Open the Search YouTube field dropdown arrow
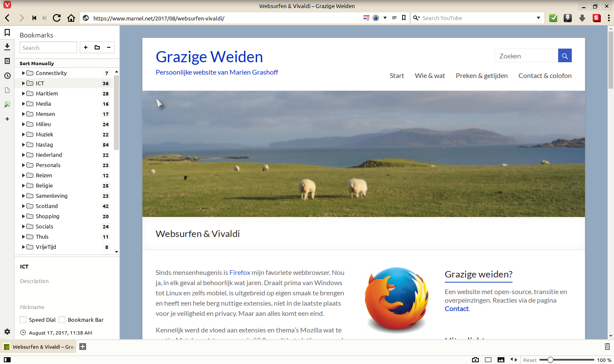This screenshot has width=614, height=364. click(x=539, y=18)
